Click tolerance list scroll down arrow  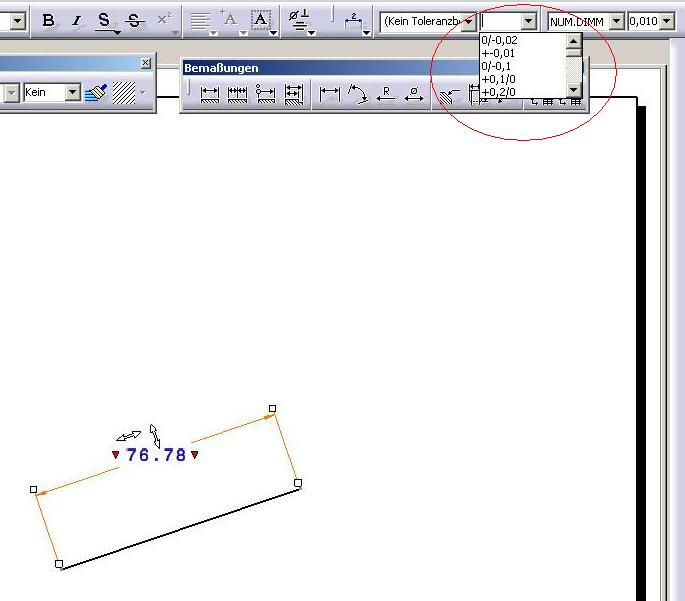(x=573, y=90)
